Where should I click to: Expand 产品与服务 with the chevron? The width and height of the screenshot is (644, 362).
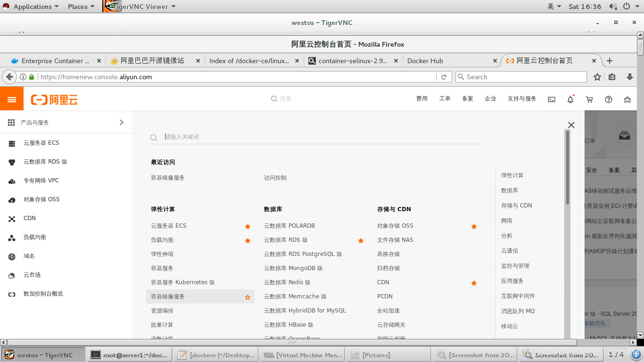[x=122, y=123]
